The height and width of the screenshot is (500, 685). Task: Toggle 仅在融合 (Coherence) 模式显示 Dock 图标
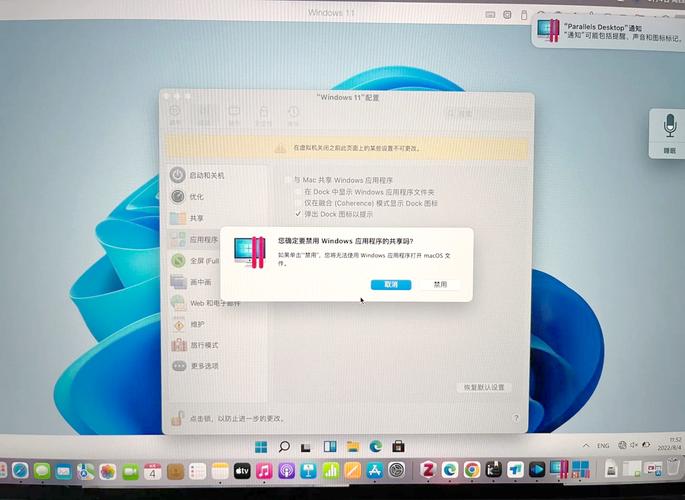(x=298, y=203)
